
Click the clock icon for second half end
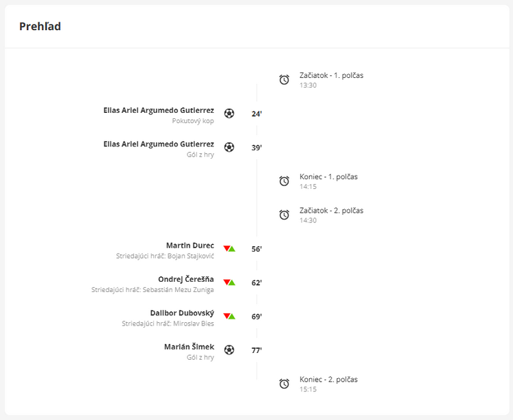pos(285,384)
